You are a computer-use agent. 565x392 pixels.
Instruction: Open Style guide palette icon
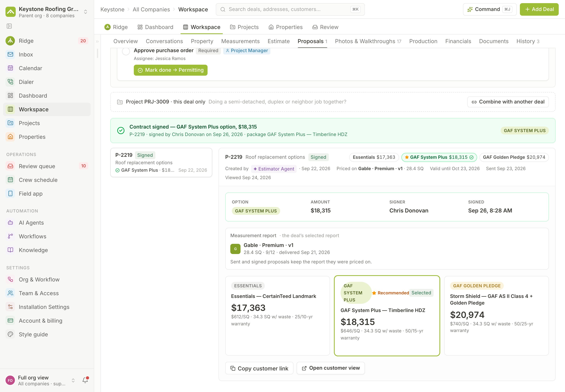point(10,334)
